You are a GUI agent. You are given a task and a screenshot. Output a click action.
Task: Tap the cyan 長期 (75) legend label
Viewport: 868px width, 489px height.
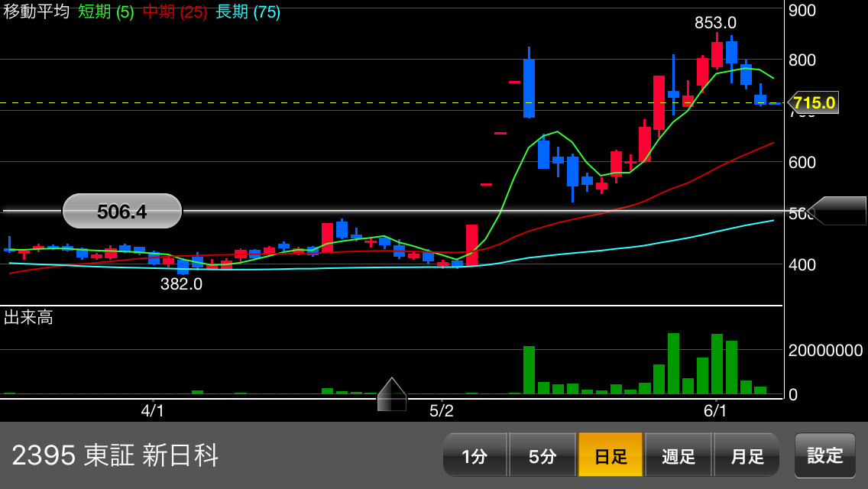248,12
